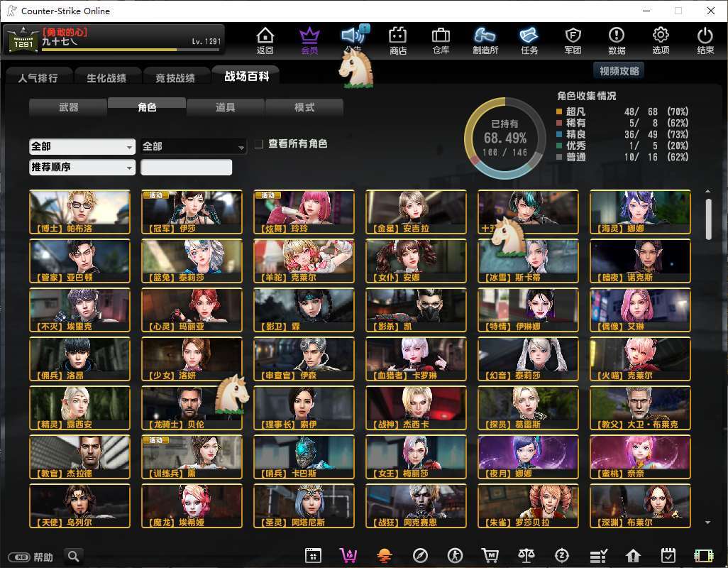
Task: Expand the second 全部 dropdown
Action: 194,146
